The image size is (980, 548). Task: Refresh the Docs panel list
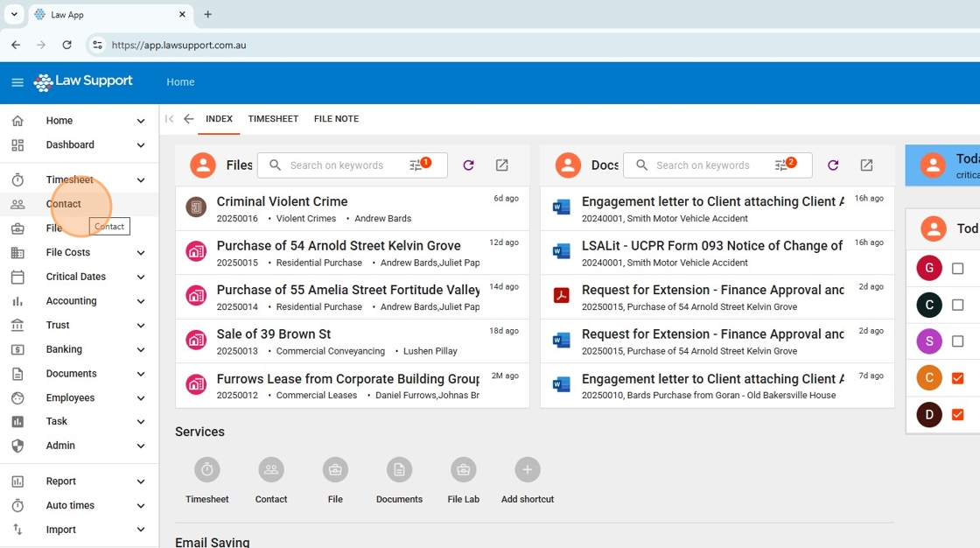click(x=833, y=165)
